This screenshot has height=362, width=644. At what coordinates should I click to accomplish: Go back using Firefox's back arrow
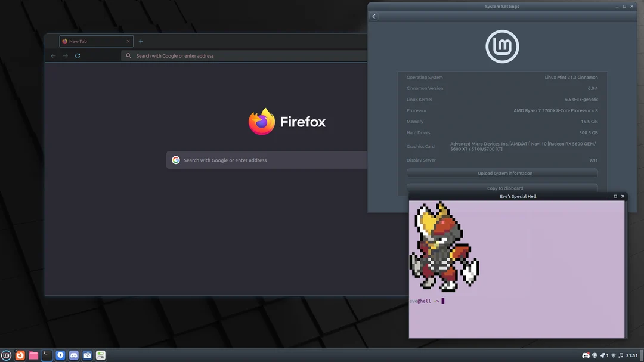click(x=53, y=55)
